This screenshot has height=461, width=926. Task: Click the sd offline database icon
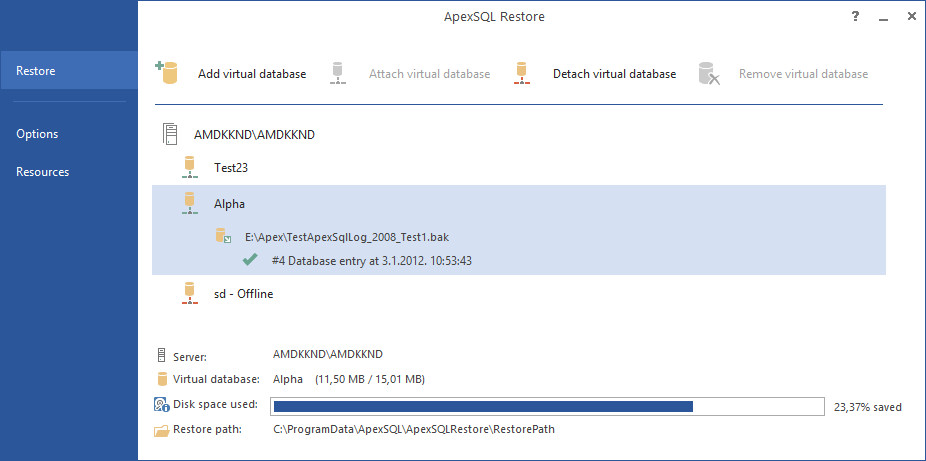tap(190, 293)
